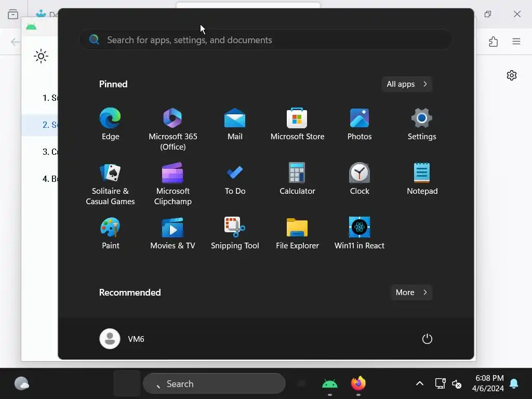The image size is (532, 399).
Task: Show More recommended items
Action: pos(411,292)
